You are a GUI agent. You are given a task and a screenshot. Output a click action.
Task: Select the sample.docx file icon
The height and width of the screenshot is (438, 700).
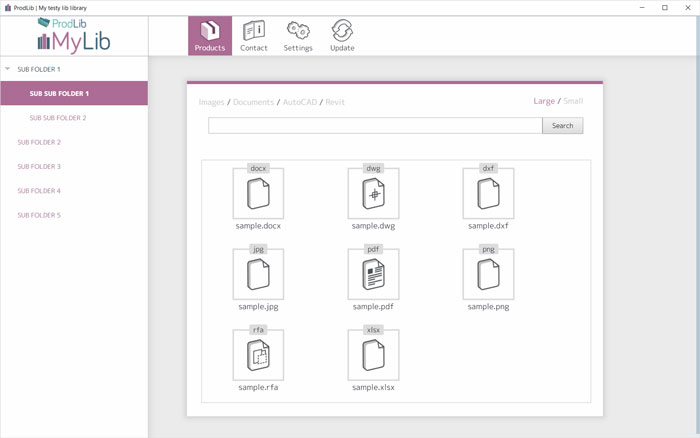click(x=258, y=193)
